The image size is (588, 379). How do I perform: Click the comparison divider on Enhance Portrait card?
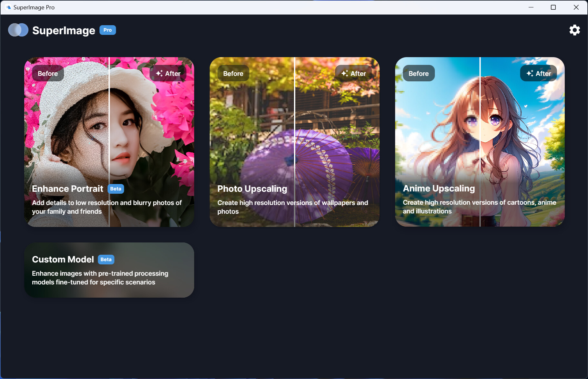click(x=109, y=142)
